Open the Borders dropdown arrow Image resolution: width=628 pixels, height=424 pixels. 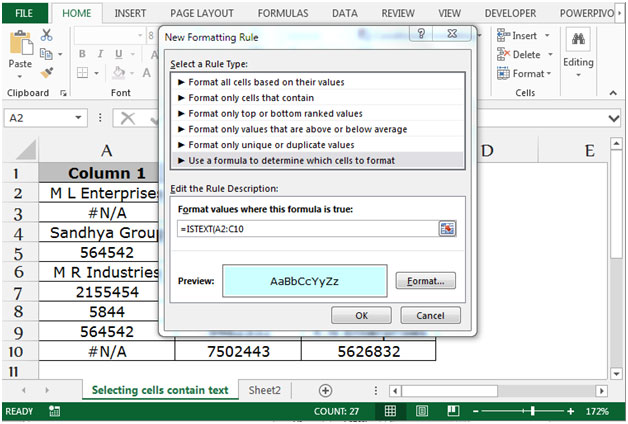[97, 73]
